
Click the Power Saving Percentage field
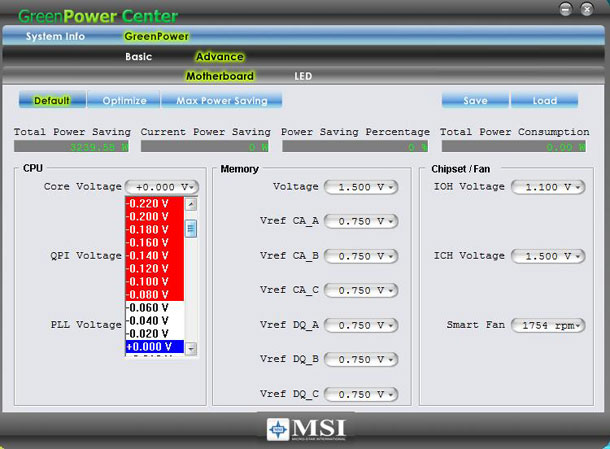coord(355,147)
